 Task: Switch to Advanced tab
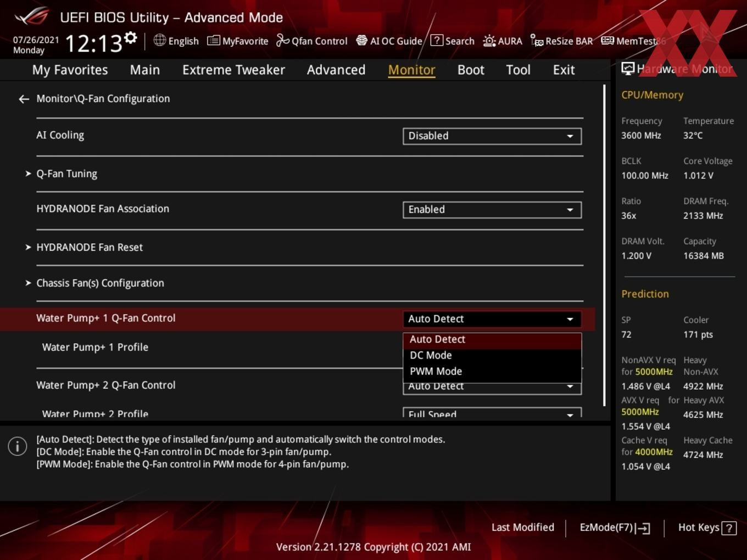point(336,70)
